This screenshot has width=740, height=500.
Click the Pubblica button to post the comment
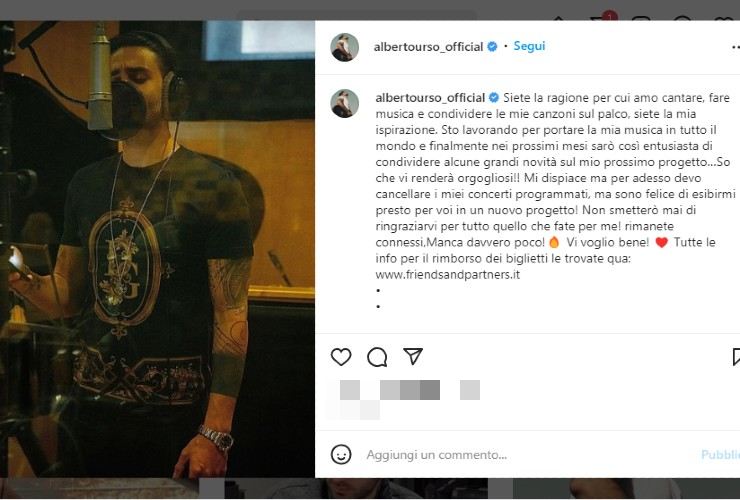point(720,455)
